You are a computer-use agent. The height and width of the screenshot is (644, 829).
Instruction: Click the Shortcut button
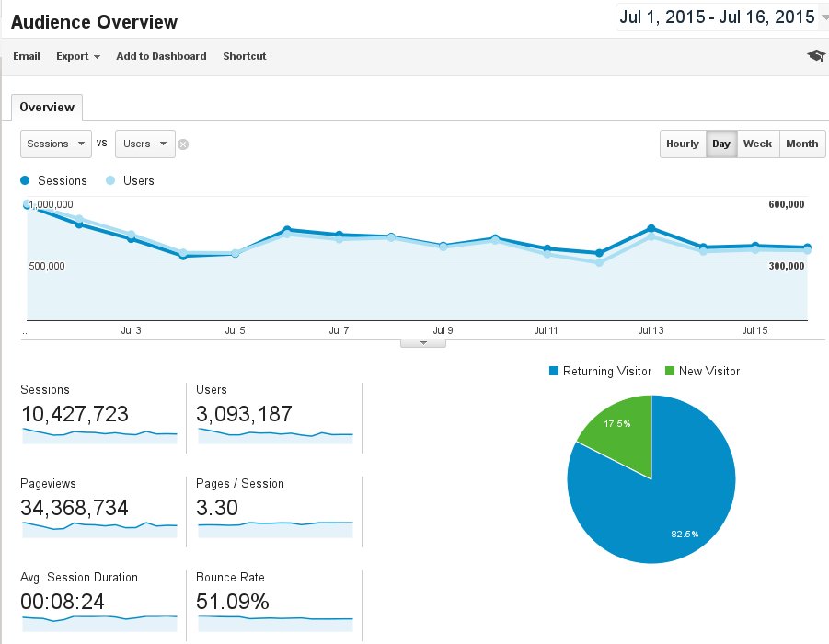point(244,56)
